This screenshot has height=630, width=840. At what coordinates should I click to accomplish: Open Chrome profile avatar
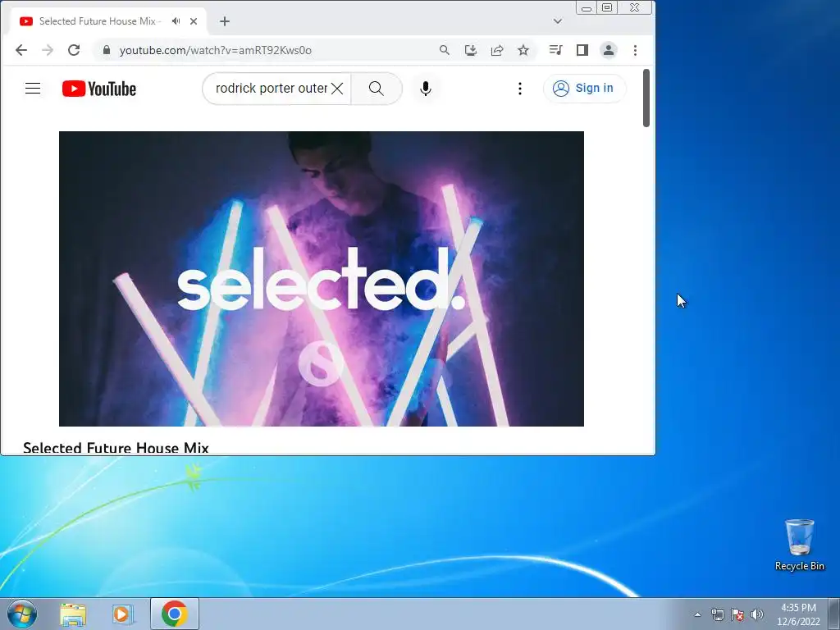point(609,50)
